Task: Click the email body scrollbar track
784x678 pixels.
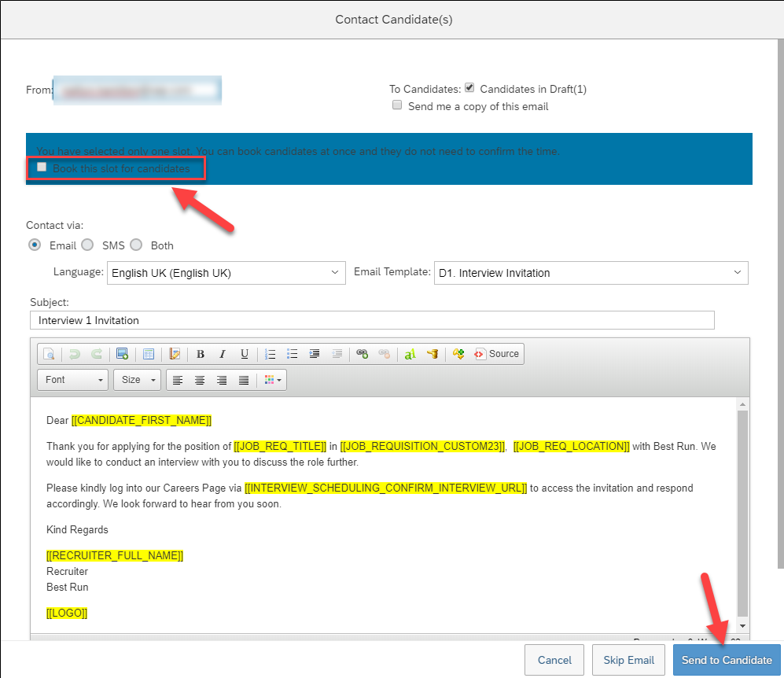Action: [742, 514]
